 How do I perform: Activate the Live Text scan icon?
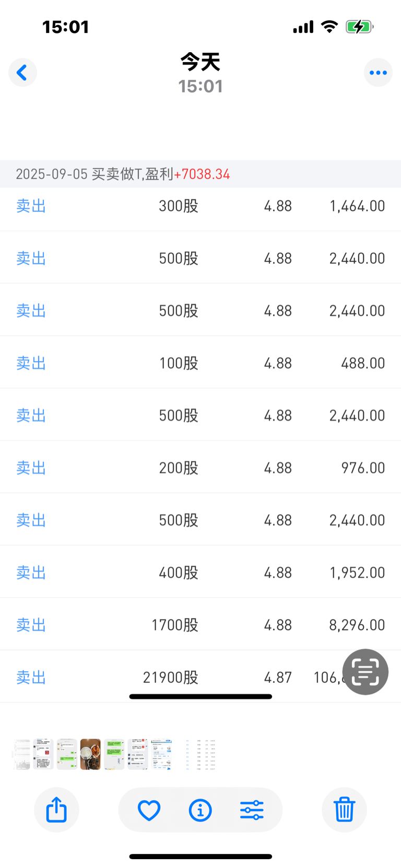pyautogui.click(x=365, y=672)
